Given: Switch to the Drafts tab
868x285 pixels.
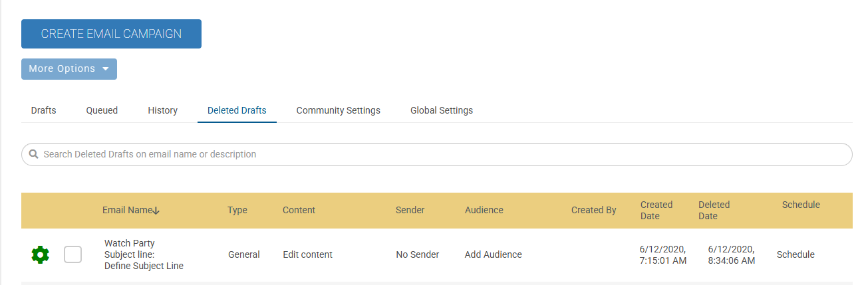Looking at the screenshot, I should click(x=43, y=110).
